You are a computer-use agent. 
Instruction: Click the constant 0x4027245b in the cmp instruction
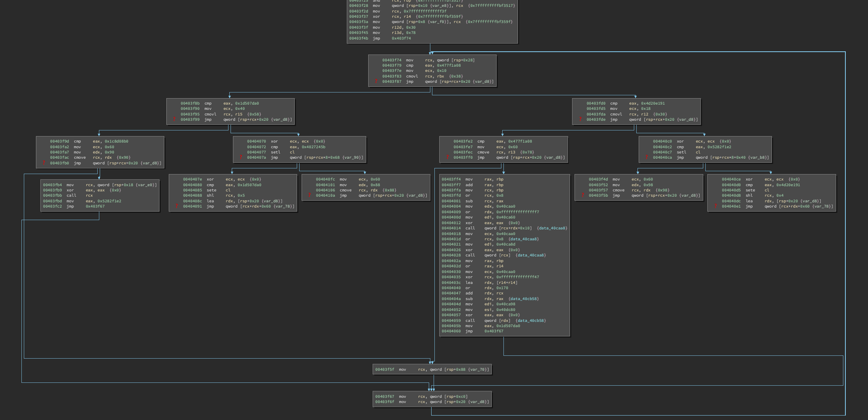click(312, 147)
